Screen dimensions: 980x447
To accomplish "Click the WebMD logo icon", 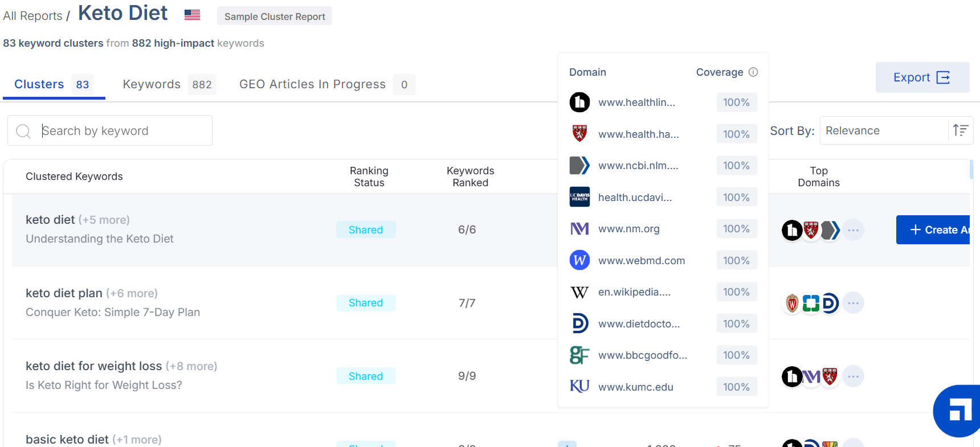I will [579, 260].
